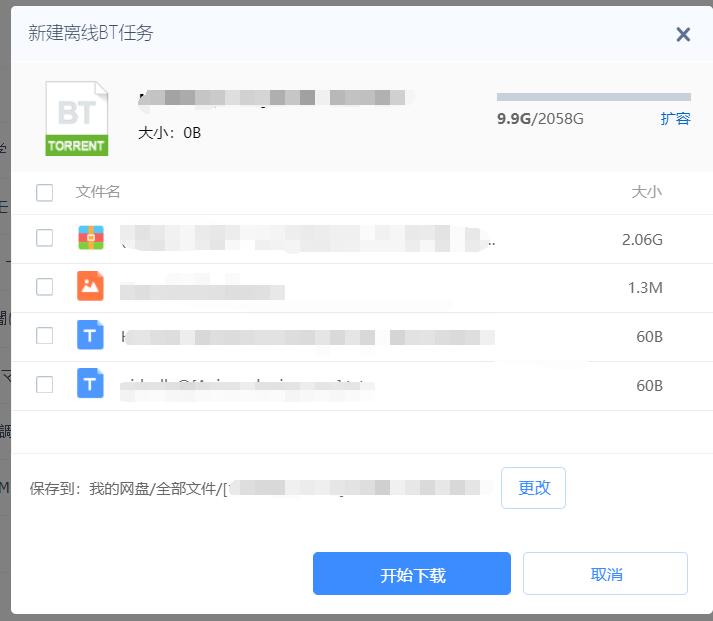The width and height of the screenshot is (713, 621).
Task: Check the box for the 1.3M image file
Action: point(45,287)
